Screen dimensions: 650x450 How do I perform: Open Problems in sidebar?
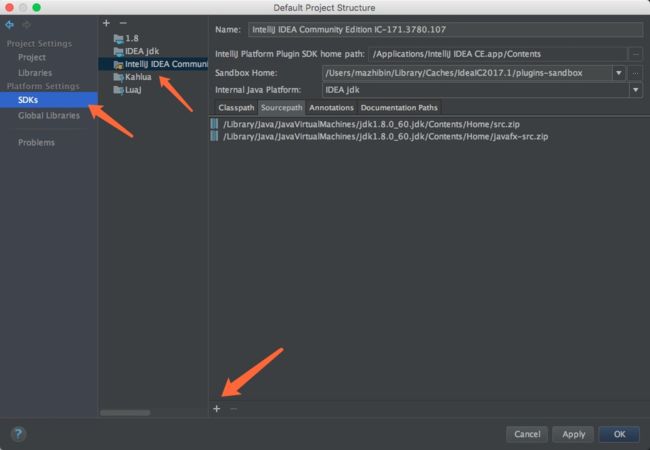(36, 143)
